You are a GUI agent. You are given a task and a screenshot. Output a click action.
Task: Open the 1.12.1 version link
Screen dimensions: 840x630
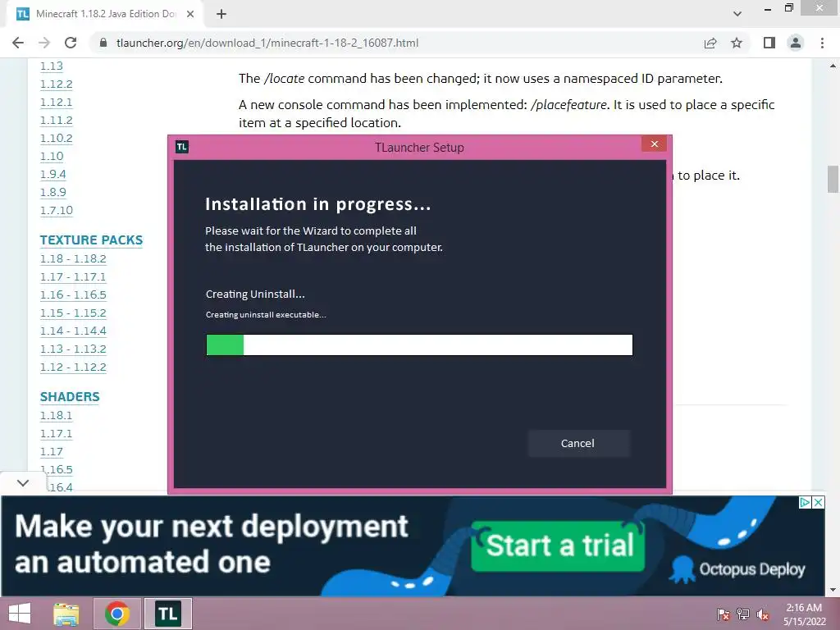(x=57, y=102)
